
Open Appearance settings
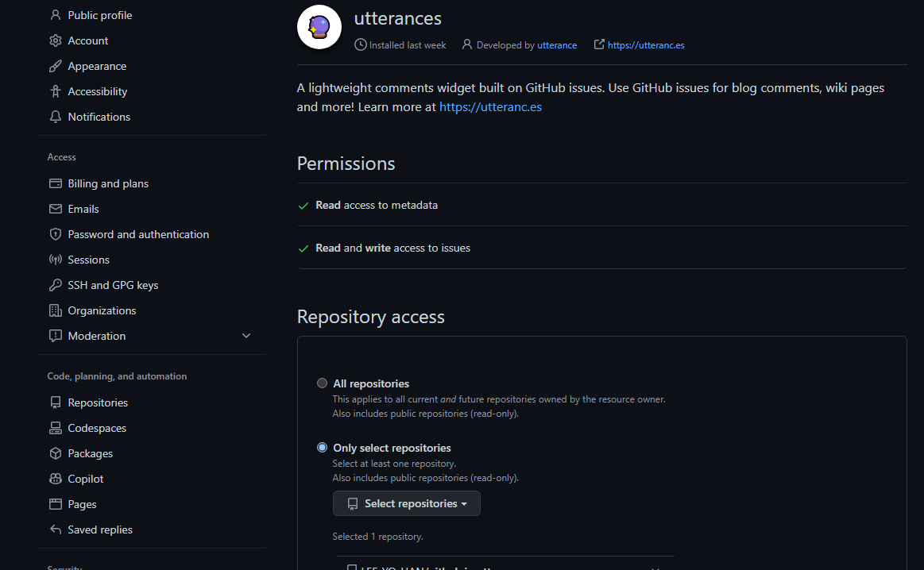(x=97, y=66)
